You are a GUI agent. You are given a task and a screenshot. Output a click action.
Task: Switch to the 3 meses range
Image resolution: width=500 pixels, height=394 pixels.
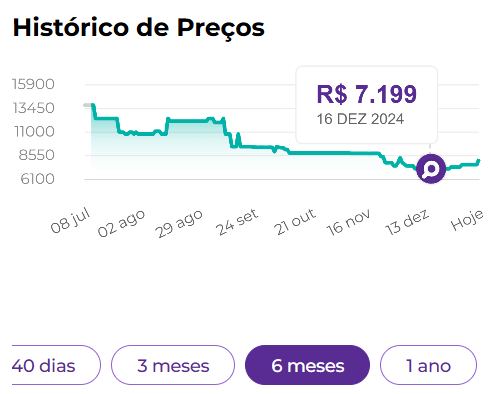tap(173, 365)
